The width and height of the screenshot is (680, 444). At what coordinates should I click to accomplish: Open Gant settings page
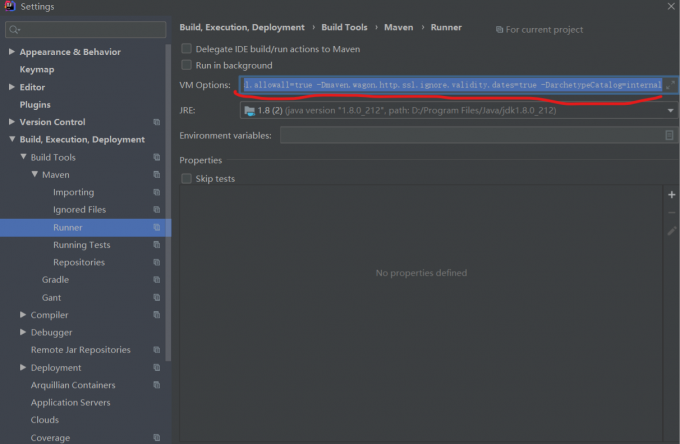point(51,297)
